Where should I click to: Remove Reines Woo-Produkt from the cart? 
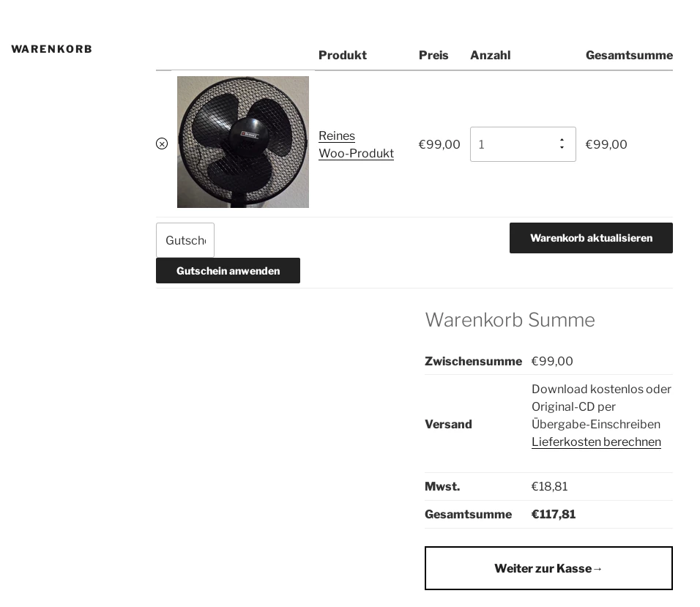point(162,144)
